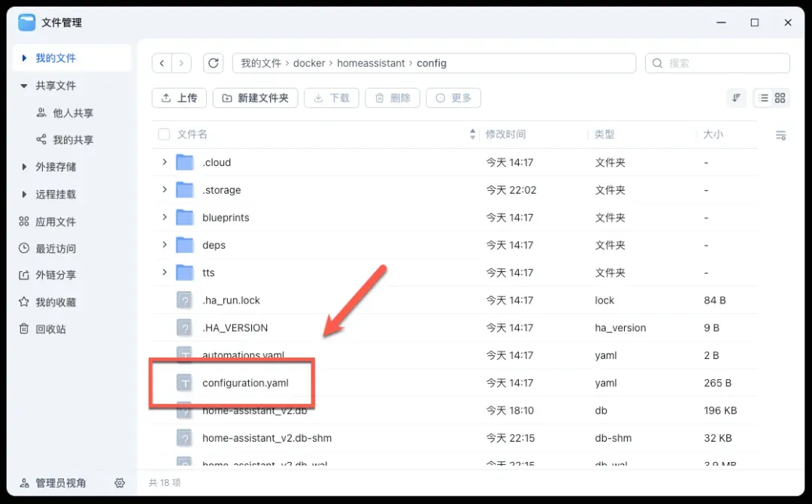Click the 新建文件夹 button

coord(256,98)
